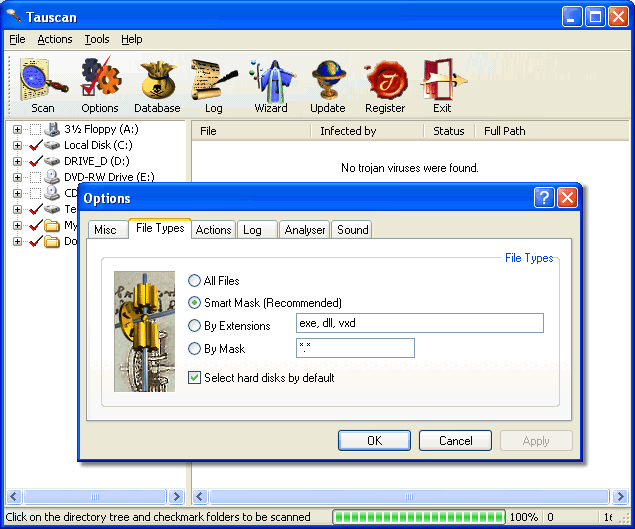The image size is (635, 529).
Task: Click the Local Disk (C:) tree label
Action: 98,145
